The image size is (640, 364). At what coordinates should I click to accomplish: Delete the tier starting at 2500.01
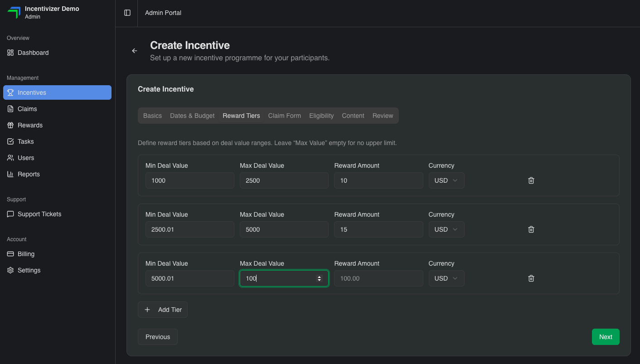click(x=531, y=229)
